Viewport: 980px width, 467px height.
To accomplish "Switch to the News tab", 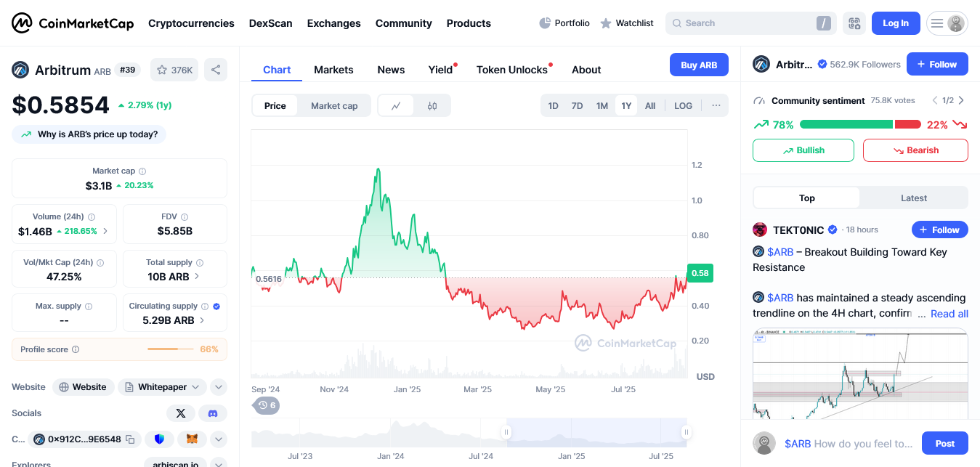I will (391, 70).
